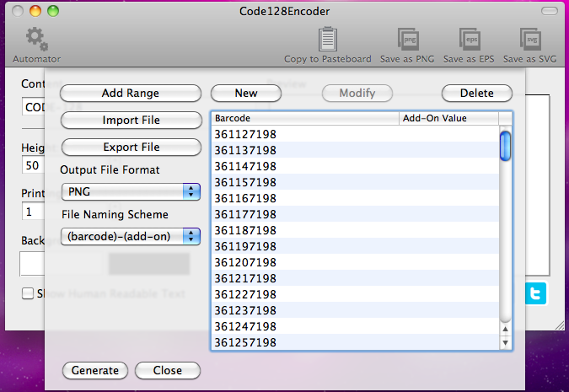The height and width of the screenshot is (392, 569).
Task: Click the Add Range button
Action: tap(131, 93)
